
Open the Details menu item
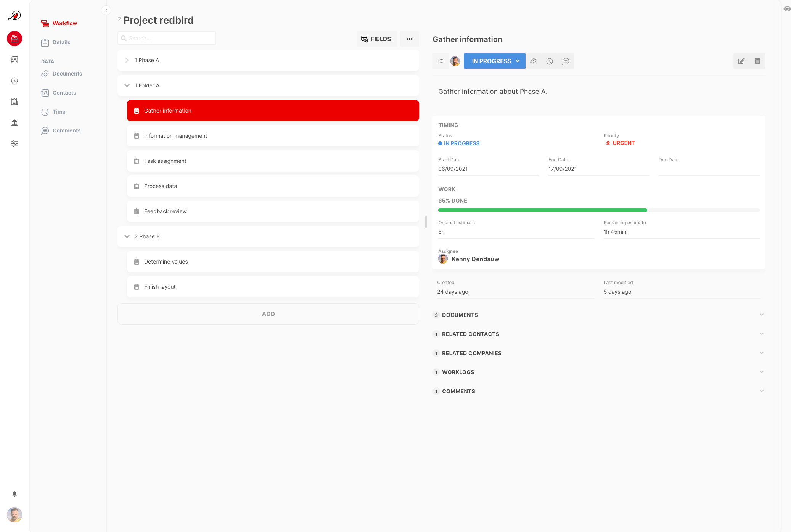(x=61, y=42)
